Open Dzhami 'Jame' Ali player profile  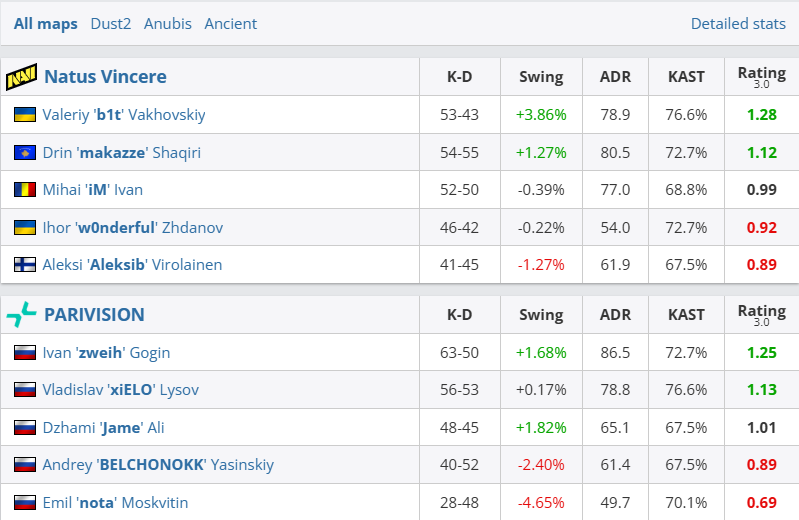coord(103,428)
